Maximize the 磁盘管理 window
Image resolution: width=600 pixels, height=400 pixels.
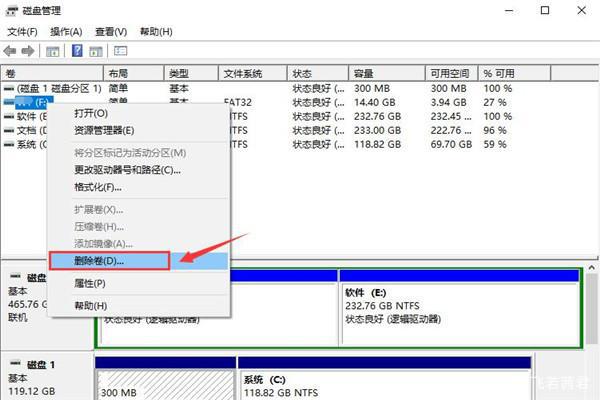[x=545, y=11]
